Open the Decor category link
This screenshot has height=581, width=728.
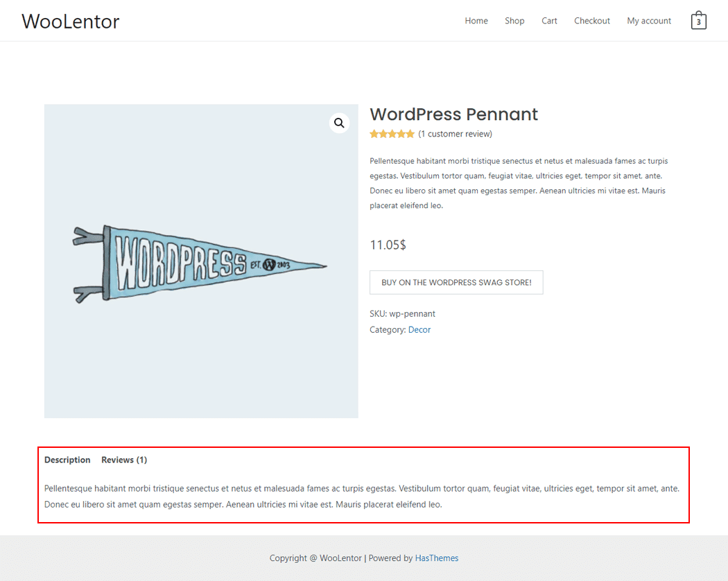pyautogui.click(x=419, y=330)
